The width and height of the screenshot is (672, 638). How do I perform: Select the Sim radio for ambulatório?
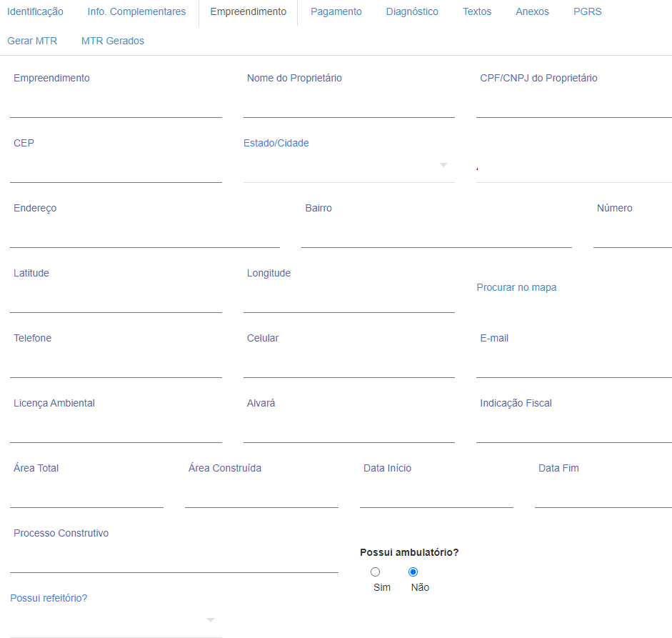coord(375,572)
